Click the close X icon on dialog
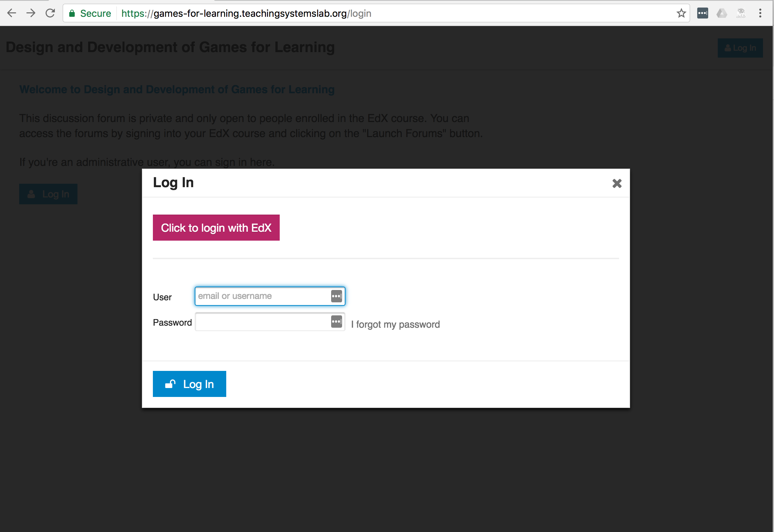The image size is (774, 532). click(x=617, y=183)
